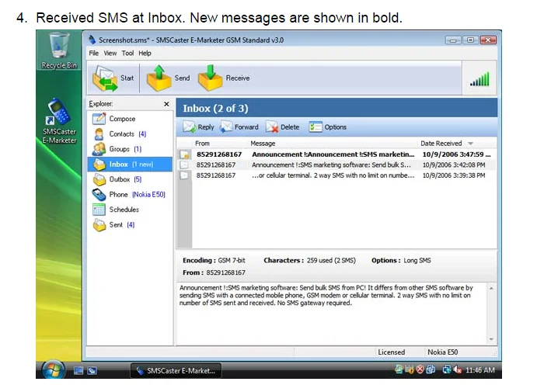This screenshot has width=558, height=392.
Task: Click the Forward button
Action: click(239, 127)
